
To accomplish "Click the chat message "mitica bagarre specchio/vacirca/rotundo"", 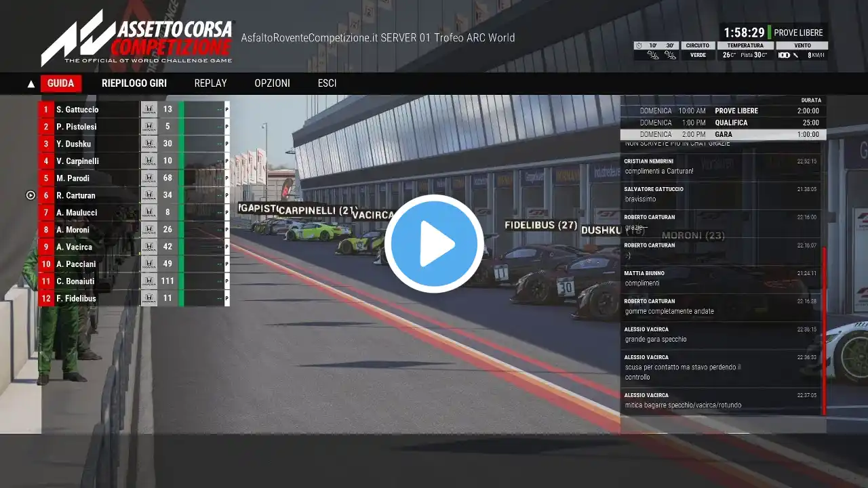I will tap(683, 405).
